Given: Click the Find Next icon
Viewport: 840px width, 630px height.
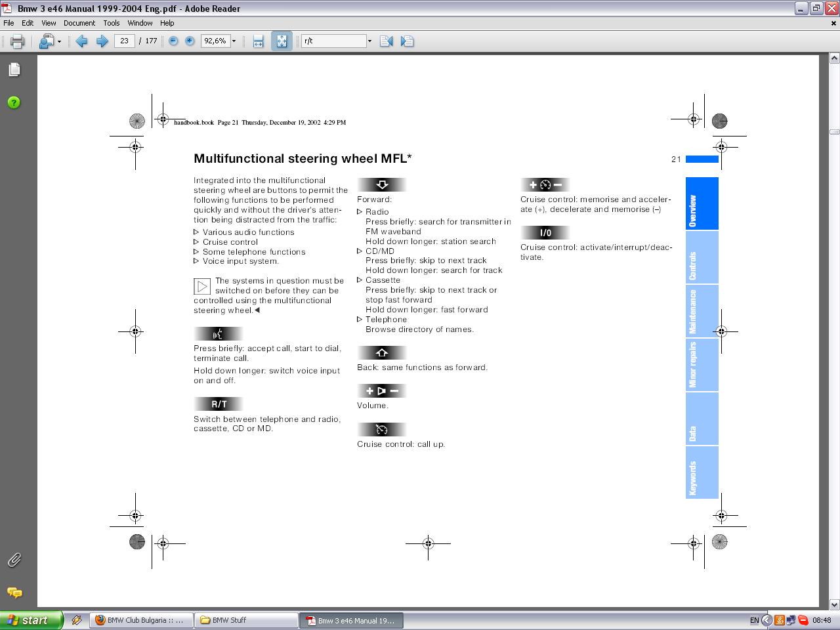Looking at the screenshot, I should (407, 41).
